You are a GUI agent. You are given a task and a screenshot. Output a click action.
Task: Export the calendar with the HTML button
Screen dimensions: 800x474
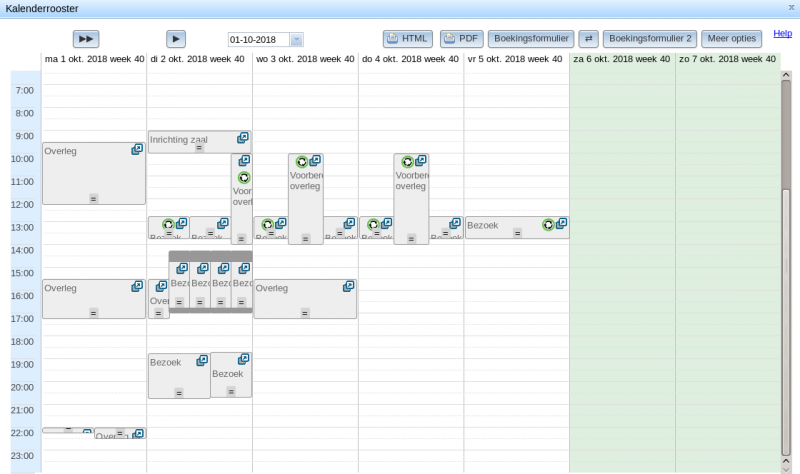click(408, 39)
